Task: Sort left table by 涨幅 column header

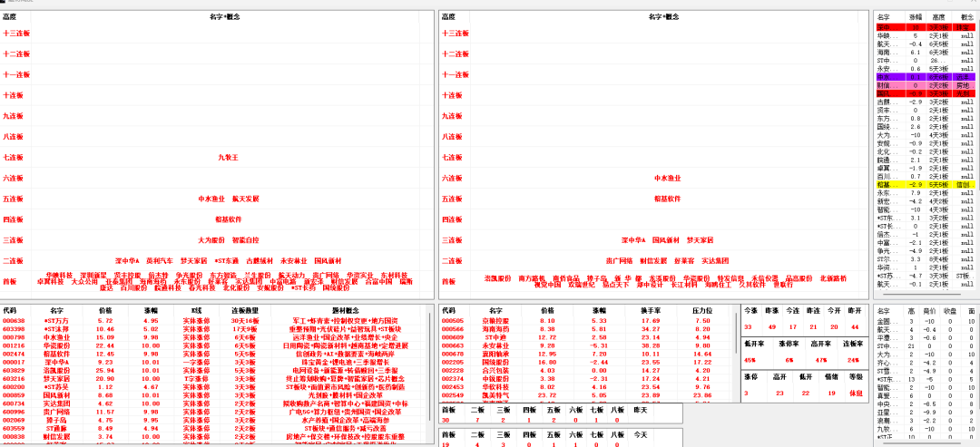Action: coord(151,310)
